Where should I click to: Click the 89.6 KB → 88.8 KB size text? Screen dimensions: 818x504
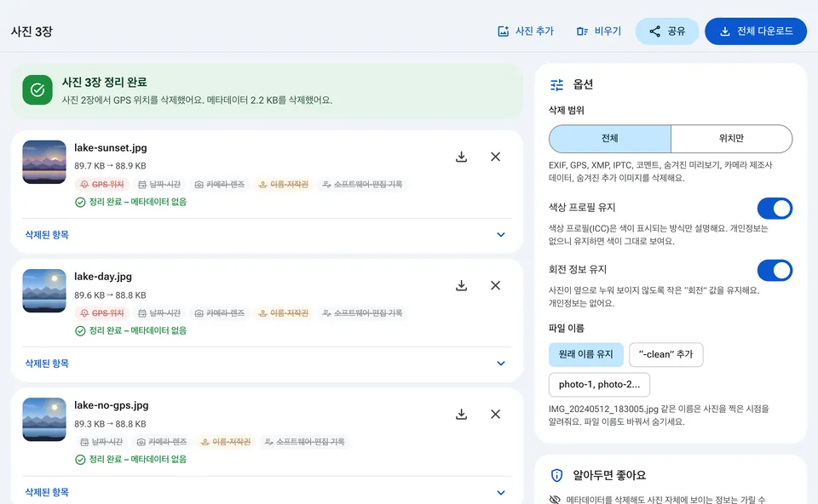(110, 295)
